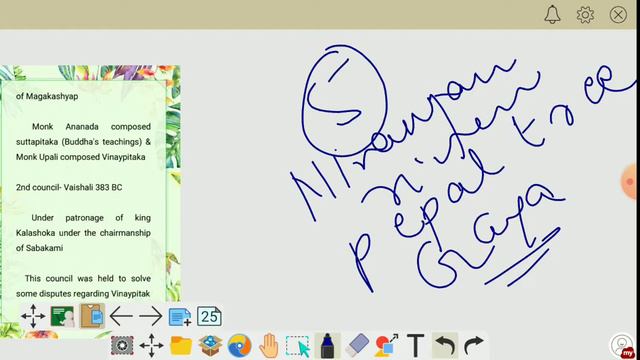Choose the selection cursor tool
The height and width of the screenshot is (360, 640).
pos(298,346)
